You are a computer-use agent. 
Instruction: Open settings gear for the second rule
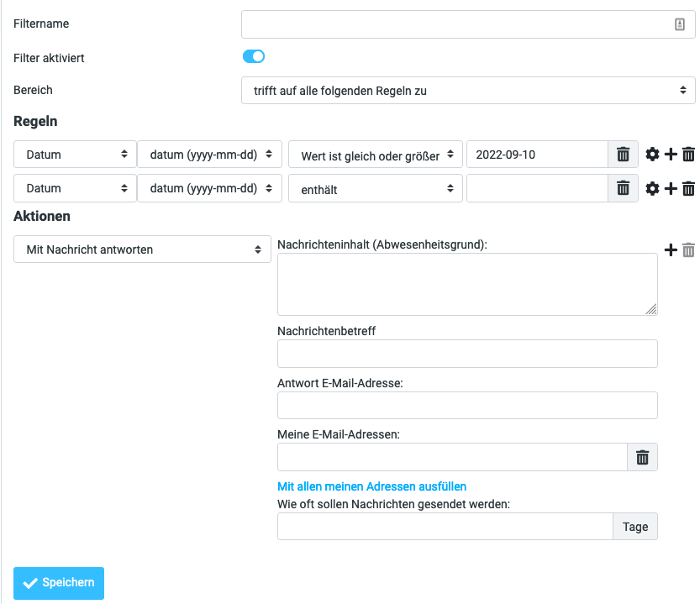click(x=652, y=189)
